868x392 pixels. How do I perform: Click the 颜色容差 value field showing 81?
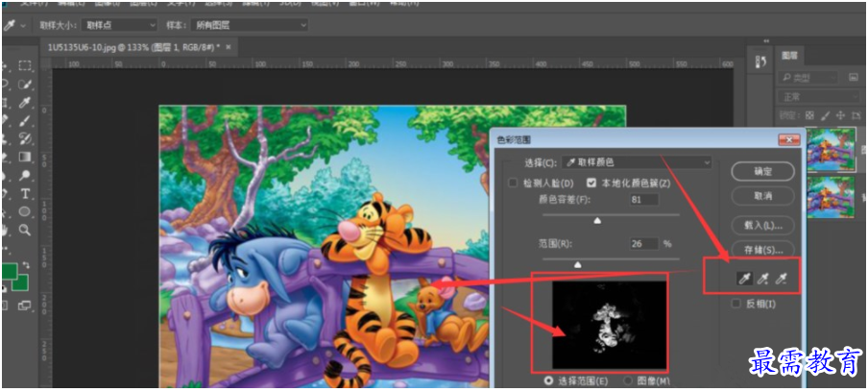tap(644, 200)
